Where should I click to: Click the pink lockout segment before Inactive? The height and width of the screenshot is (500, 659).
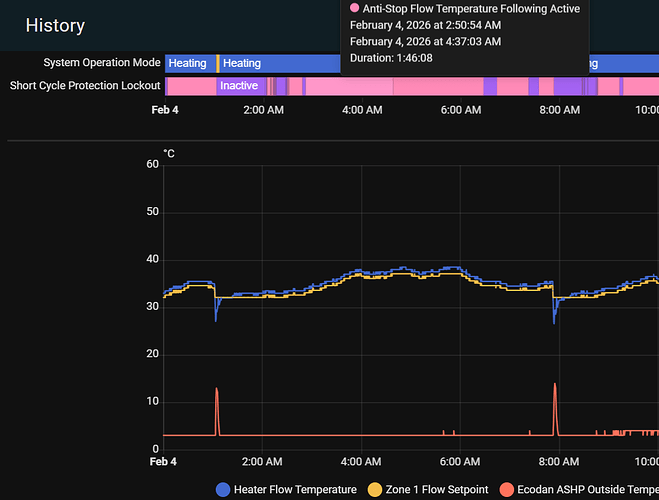[x=190, y=86]
